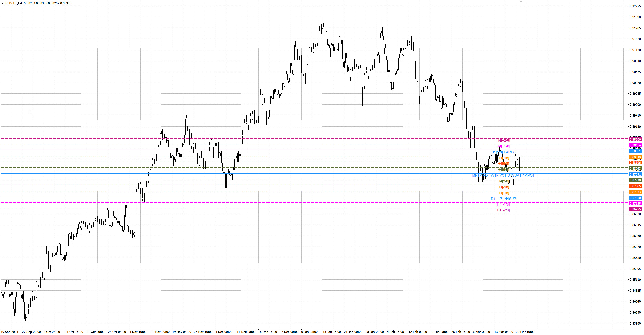The image size is (644, 335).
Task: Select the H4[+2/8] level label
Action: coord(503,140)
